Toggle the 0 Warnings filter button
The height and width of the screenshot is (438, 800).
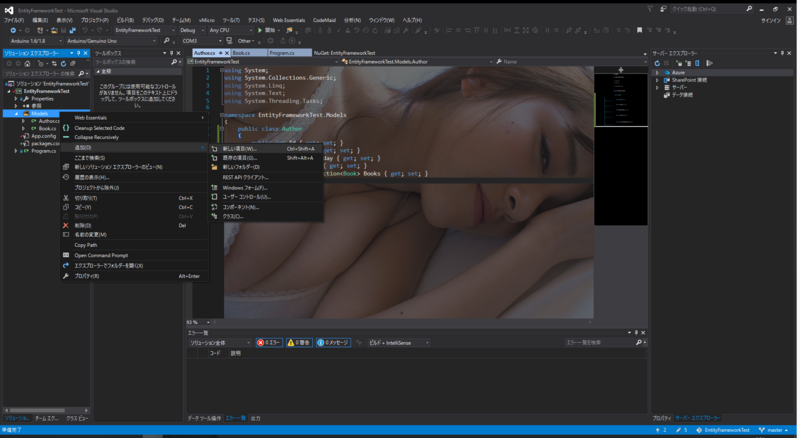(298, 343)
